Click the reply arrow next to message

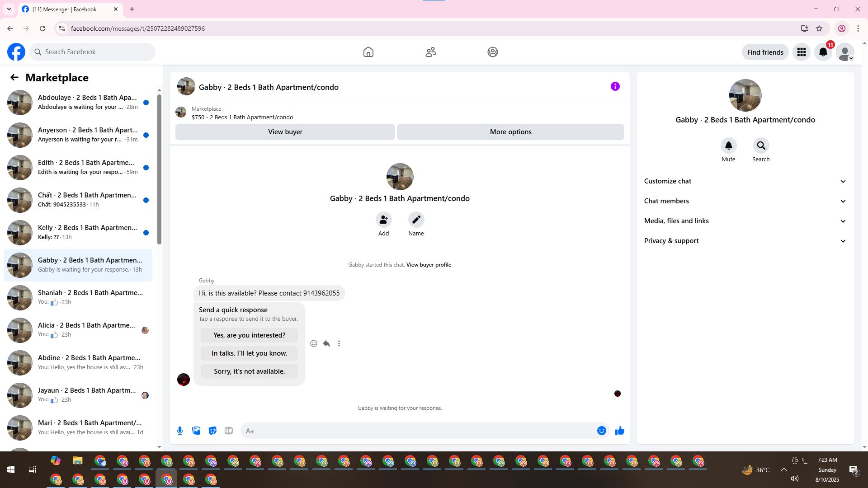point(326,343)
